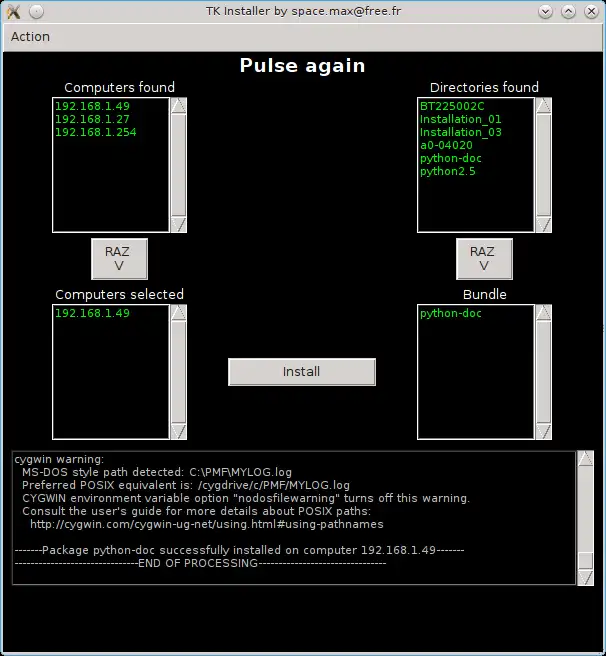
Task: Click the round sticky button in title bar
Action: coord(36,11)
